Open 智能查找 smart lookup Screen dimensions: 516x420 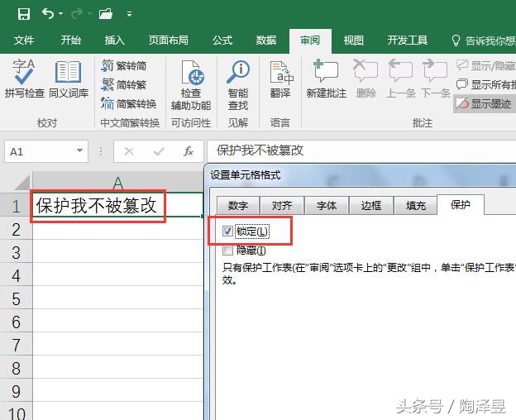tap(238, 85)
